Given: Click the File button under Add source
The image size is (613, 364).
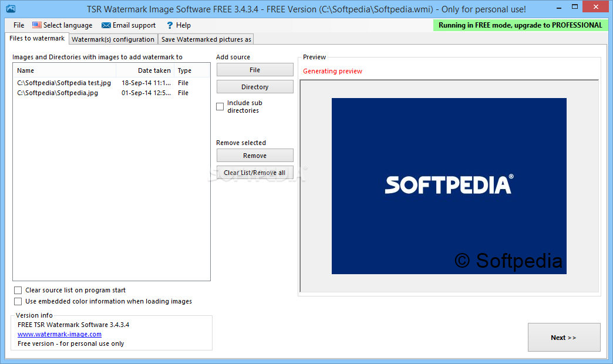Looking at the screenshot, I should pos(255,70).
